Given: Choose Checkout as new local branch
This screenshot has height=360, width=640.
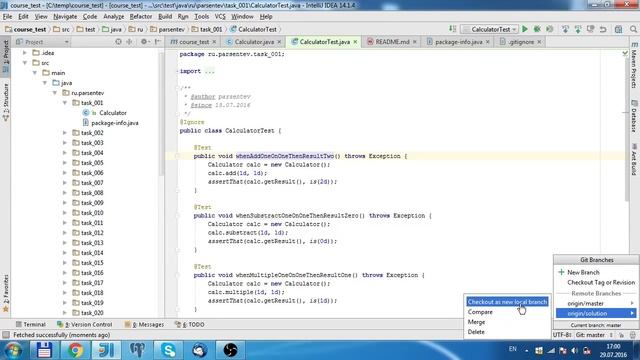Looking at the screenshot, I should [507, 302].
